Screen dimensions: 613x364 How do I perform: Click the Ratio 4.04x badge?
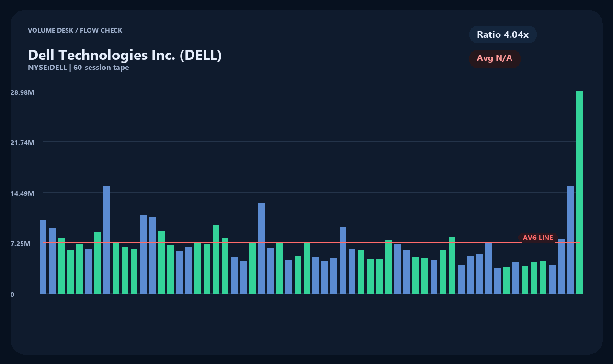point(503,34)
